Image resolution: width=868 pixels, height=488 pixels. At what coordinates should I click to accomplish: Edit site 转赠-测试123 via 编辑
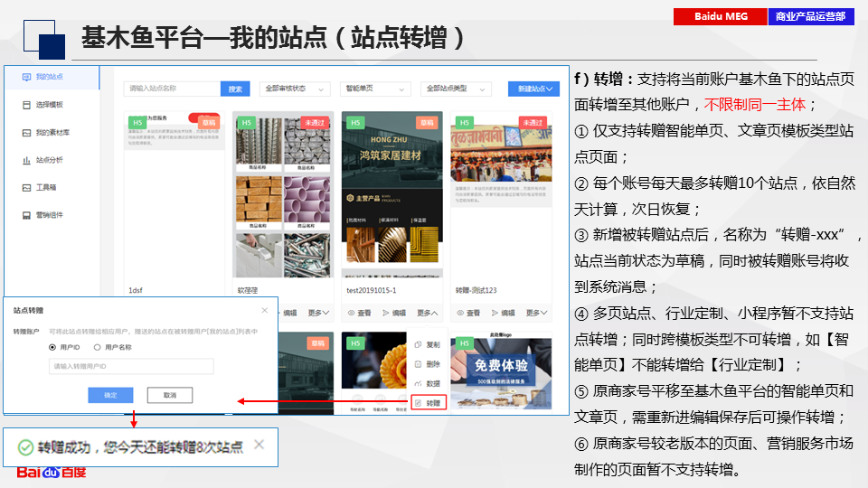[x=504, y=313]
